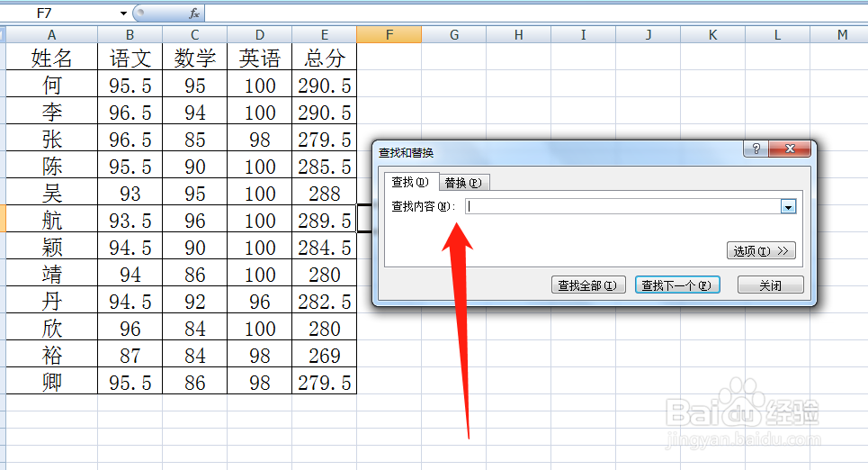Select the name cell 陈
Image resolution: width=868 pixels, height=470 pixels.
(x=51, y=165)
